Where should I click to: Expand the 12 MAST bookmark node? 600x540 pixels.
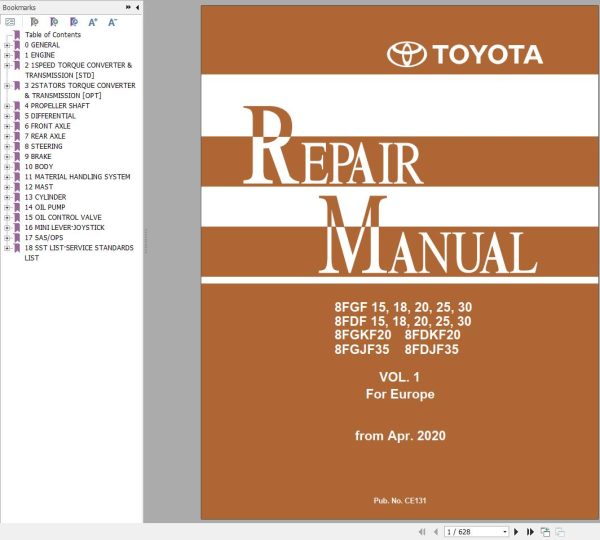tap(7, 187)
